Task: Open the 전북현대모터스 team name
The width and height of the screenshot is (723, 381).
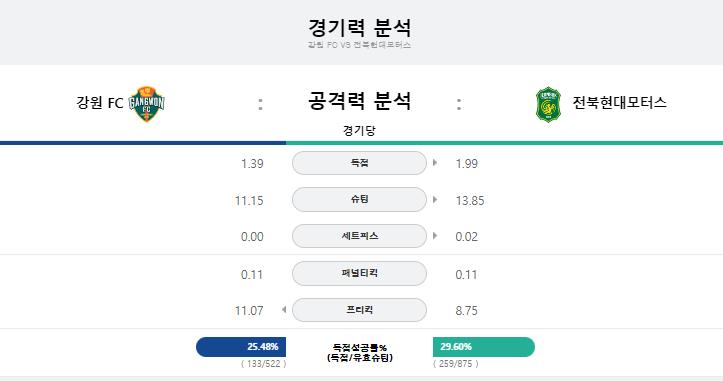Action: point(619,102)
